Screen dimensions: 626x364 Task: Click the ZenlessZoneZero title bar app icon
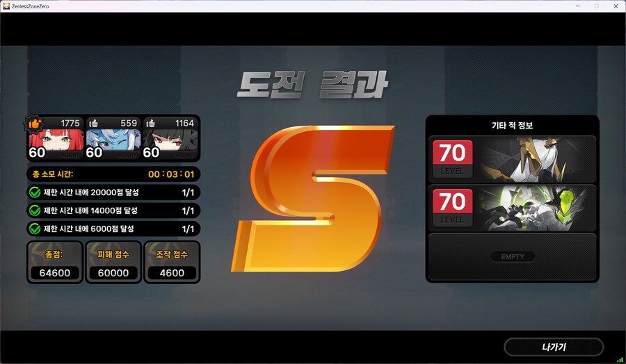click(6, 6)
